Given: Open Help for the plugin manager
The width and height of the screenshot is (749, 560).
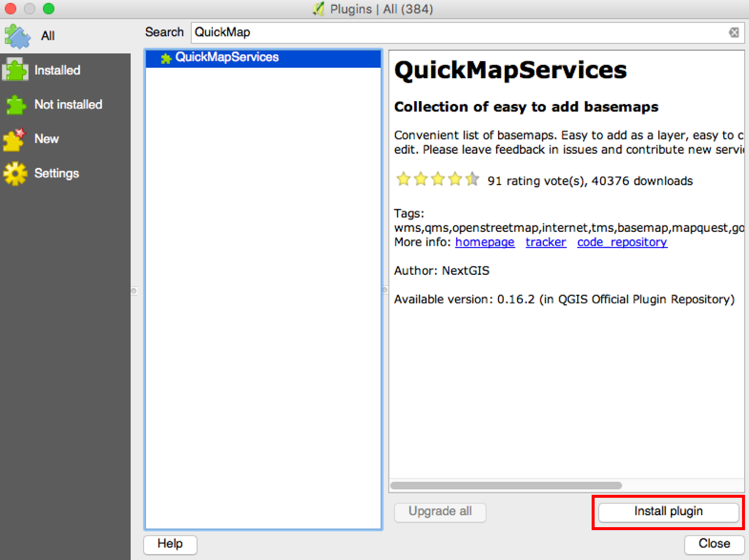Looking at the screenshot, I should click(x=170, y=544).
